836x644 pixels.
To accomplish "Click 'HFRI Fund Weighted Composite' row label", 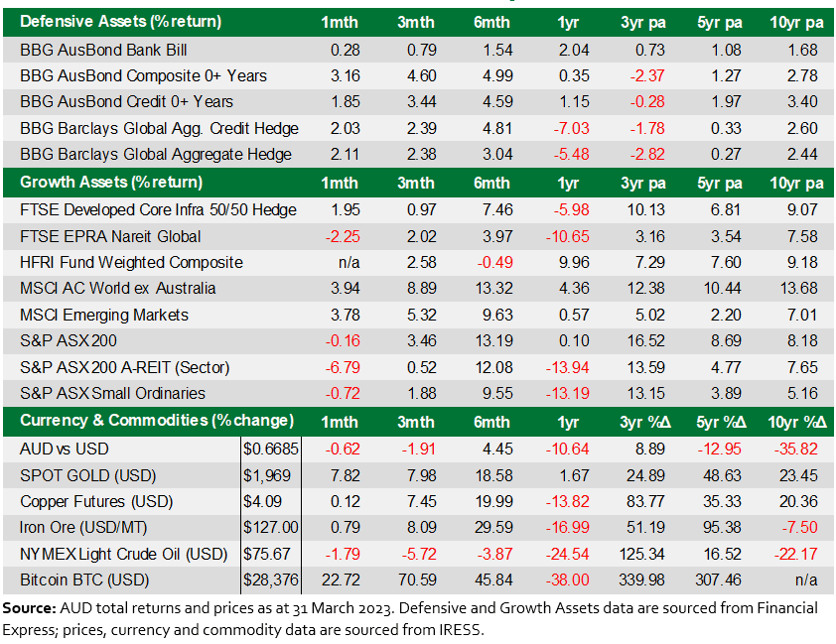I will pyautogui.click(x=132, y=262).
